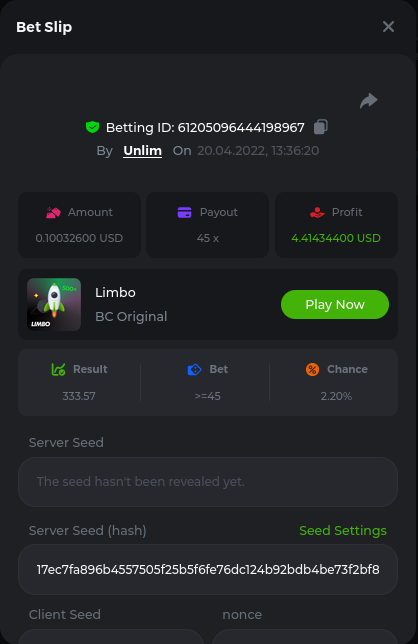Viewport: 418px width, 644px height.
Task: Click the green Result chart icon
Action: click(x=58, y=369)
